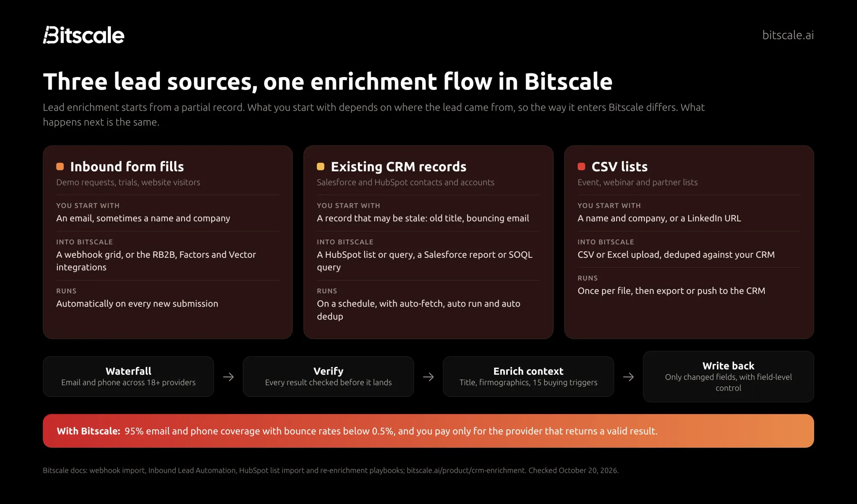The height and width of the screenshot is (504, 857).
Task: Click 'Only changed fields, with field-level control'
Action: click(x=728, y=382)
